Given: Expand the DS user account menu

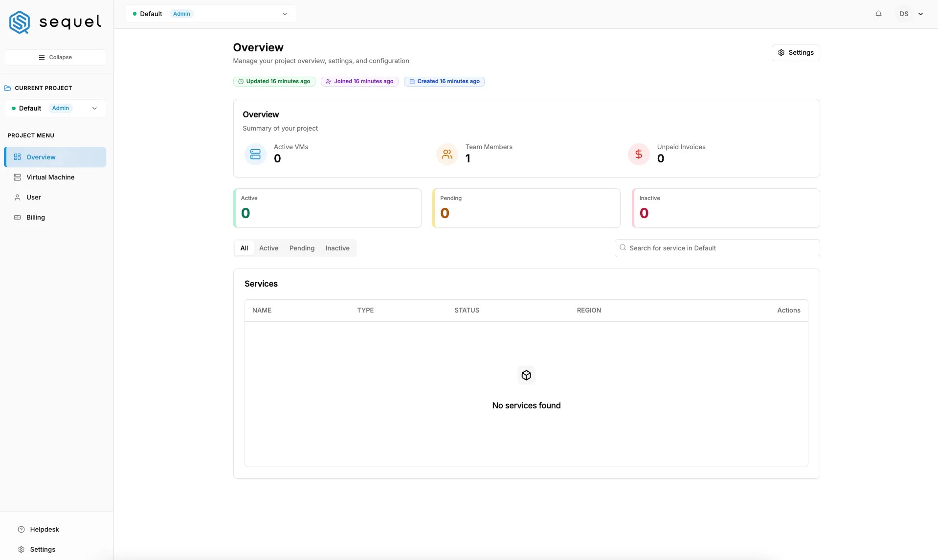Looking at the screenshot, I should (x=911, y=14).
